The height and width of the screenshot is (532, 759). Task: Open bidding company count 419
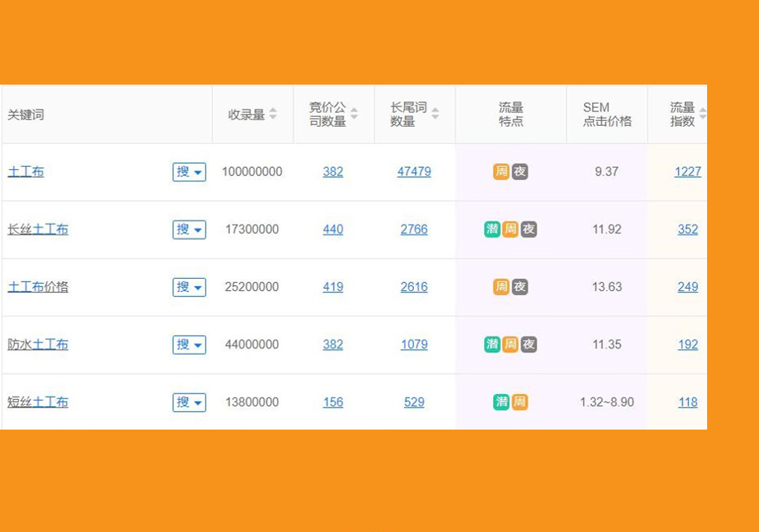(333, 287)
